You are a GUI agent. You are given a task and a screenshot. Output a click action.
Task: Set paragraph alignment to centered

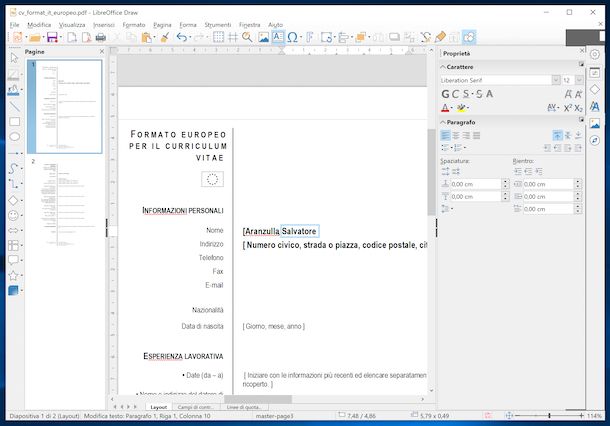[x=456, y=135]
